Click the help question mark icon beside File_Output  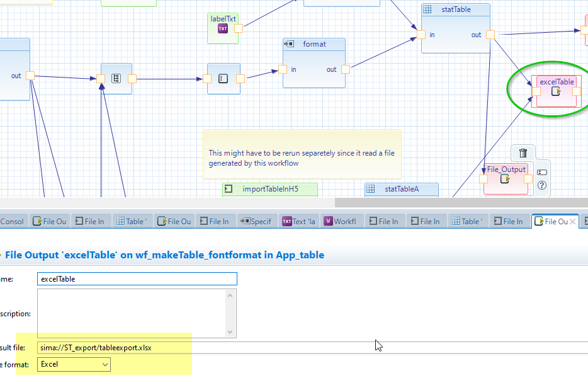541,186
